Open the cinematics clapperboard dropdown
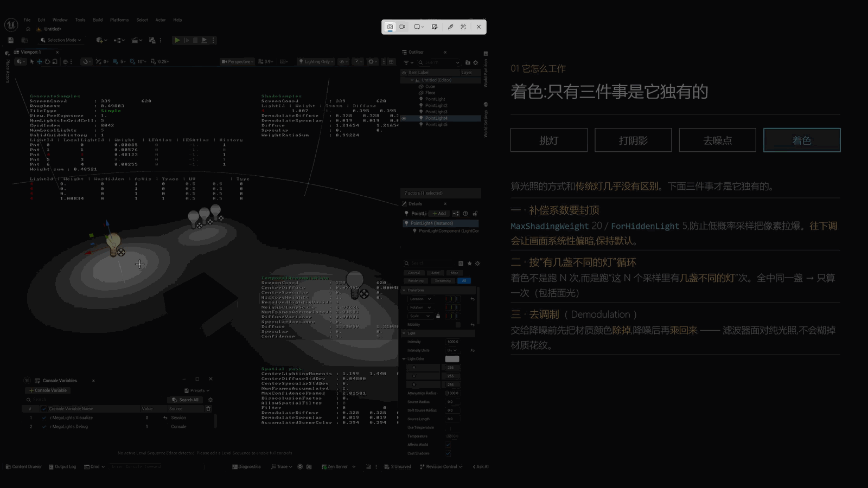The width and height of the screenshot is (868, 488). tap(137, 40)
